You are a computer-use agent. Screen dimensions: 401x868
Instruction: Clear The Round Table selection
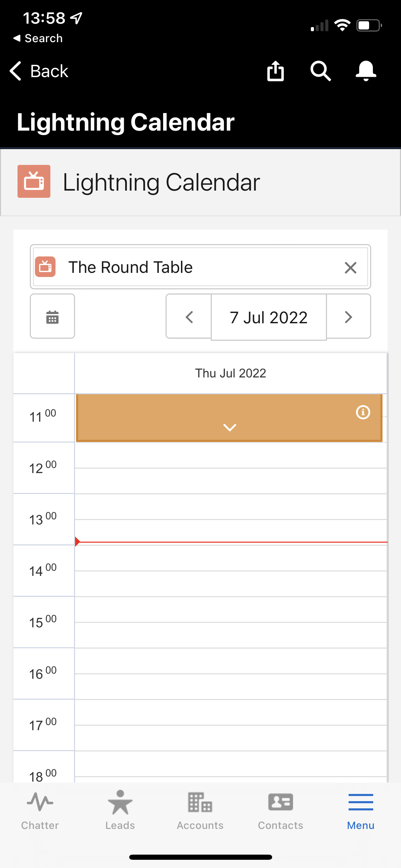350,268
